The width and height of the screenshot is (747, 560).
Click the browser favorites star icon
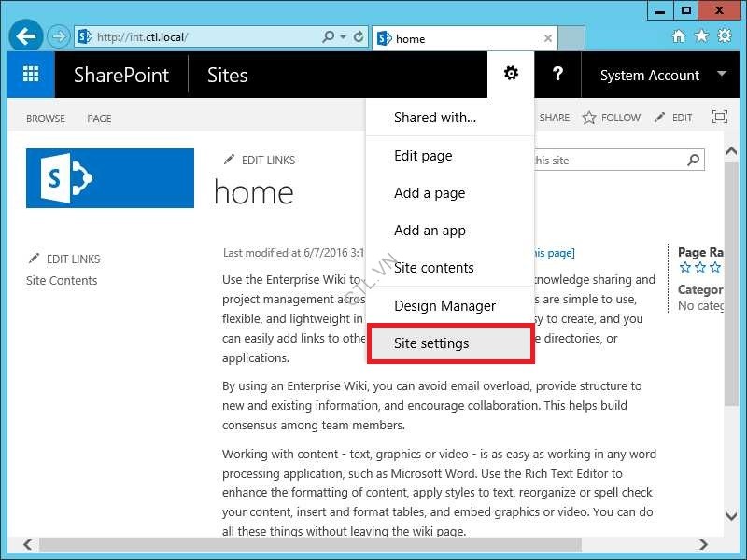pyautogui.click(x=701, y=36)
